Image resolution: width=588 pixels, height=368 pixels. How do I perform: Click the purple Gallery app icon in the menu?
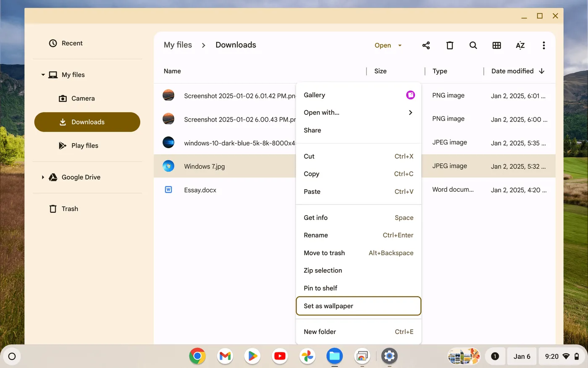410,95
